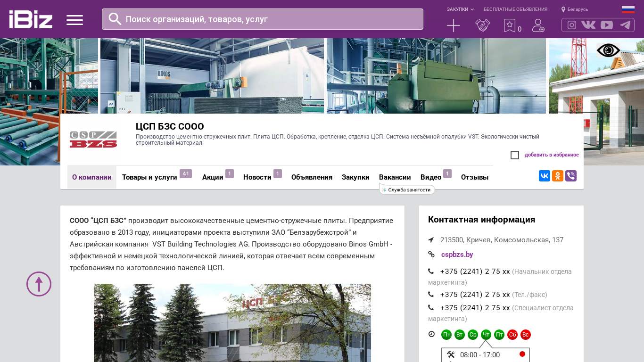Click the 08:00 - 17:00 working hours
The width and height of the screenshot is (644, 362).
point(480,355)
